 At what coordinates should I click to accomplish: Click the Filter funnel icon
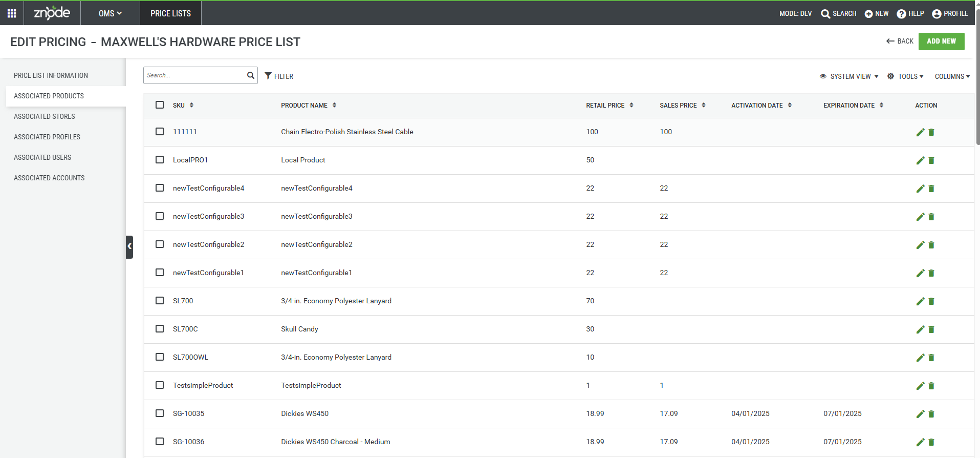coord(268,76)
